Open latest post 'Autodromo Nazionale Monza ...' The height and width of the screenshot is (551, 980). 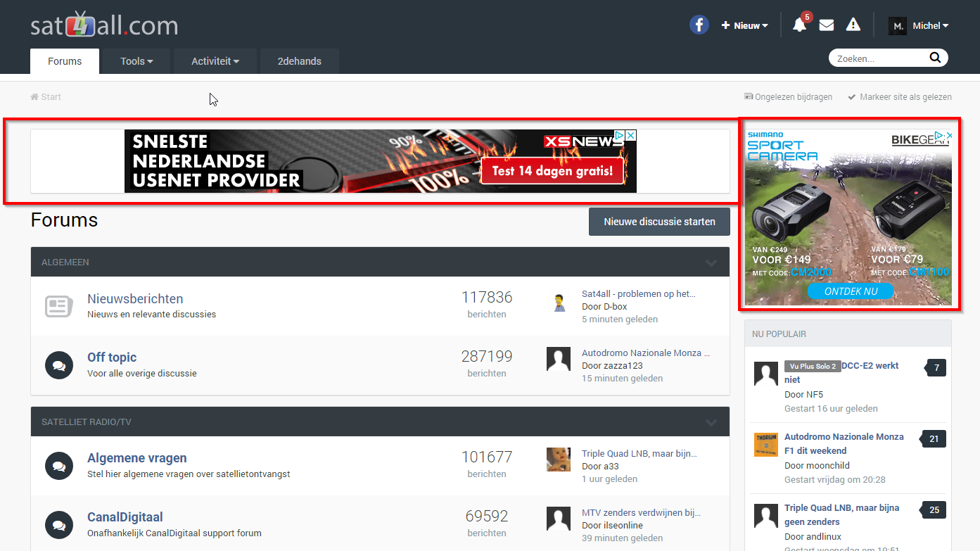646,353
